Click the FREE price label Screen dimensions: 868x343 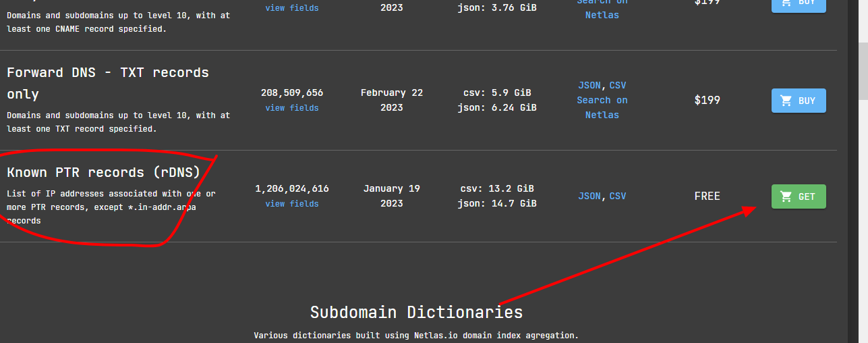[707, 196]
